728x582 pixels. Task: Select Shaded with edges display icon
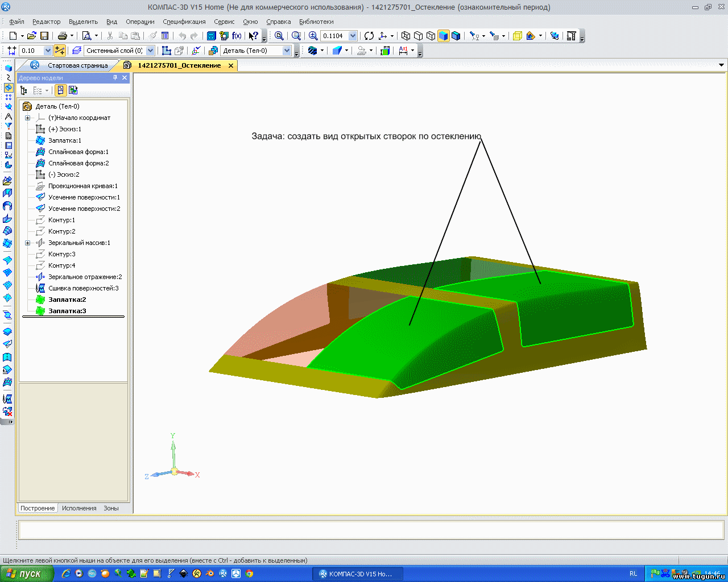coord(456,36)
